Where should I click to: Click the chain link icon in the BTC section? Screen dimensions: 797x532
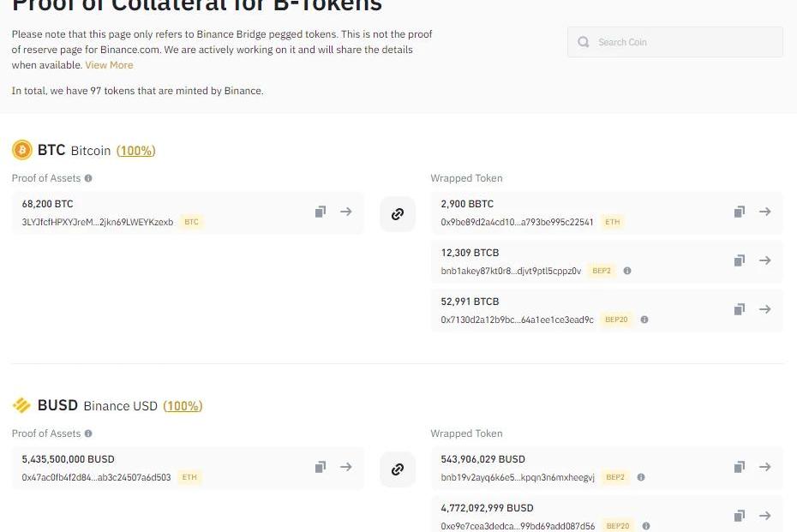tap(398, 214)
